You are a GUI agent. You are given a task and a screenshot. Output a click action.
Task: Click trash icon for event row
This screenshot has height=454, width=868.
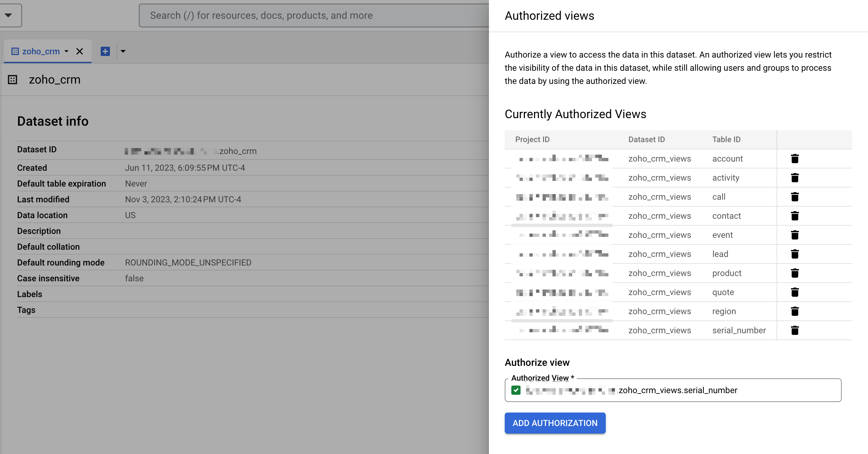pyautogui.click(x=795, y=235)
